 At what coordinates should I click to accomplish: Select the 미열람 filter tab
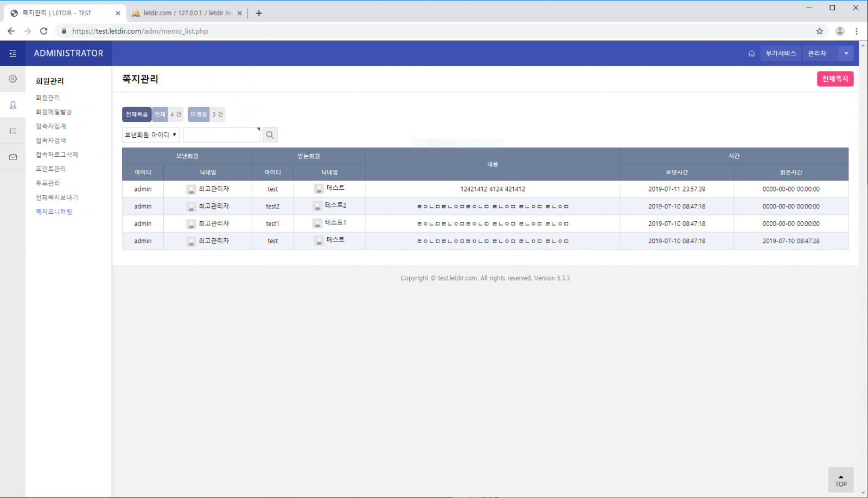pyautogui.click(x=199, y=114)
